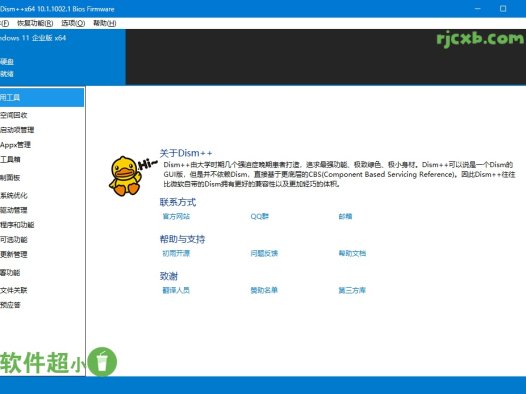Select 系统优化 in the sidebar
Image resolution: width=526 pixels, height=394 pixels.
14,195
